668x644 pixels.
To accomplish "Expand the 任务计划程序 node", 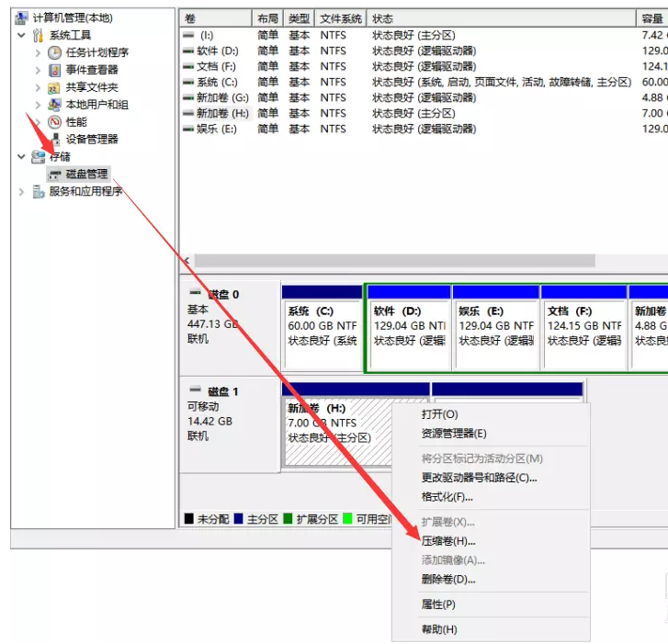I will click(38, 52).
